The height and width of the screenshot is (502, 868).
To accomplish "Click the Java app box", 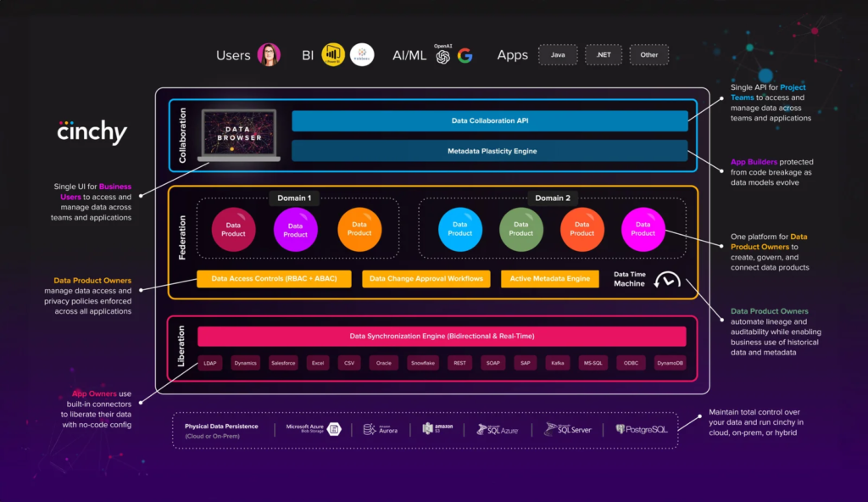I will (x=558, y=55).
